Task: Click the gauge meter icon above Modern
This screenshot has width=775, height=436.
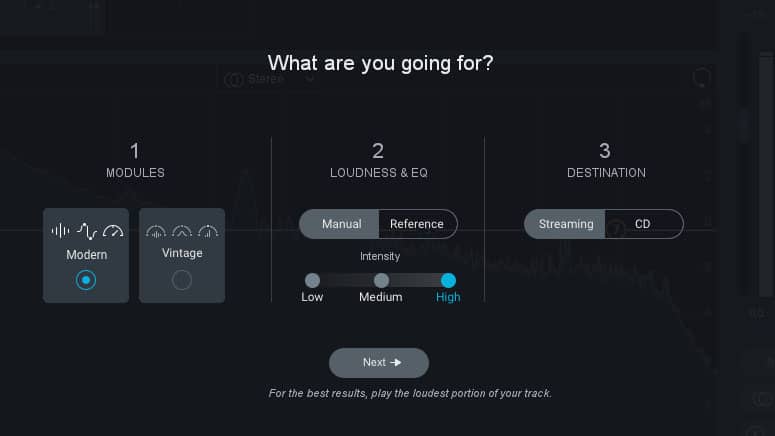Action: coord(113,231)
